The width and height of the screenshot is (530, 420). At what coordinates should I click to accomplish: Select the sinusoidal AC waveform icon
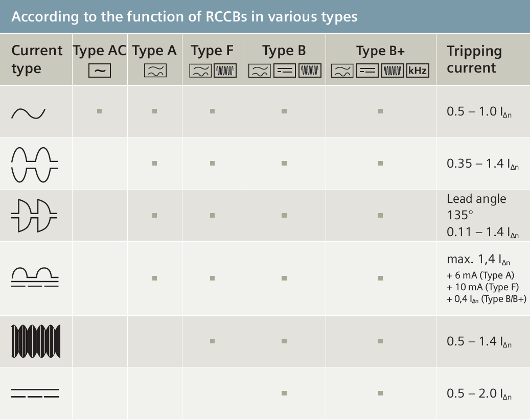coord(29,113)
